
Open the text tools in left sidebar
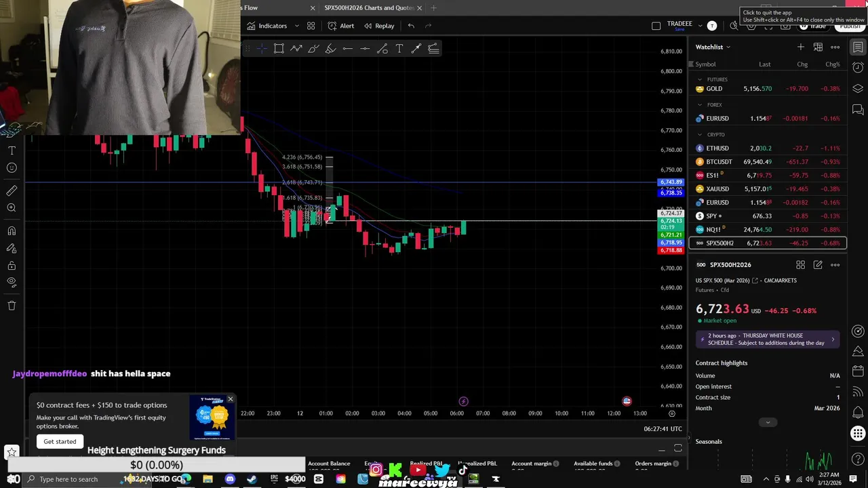click(x=12, y=150)
